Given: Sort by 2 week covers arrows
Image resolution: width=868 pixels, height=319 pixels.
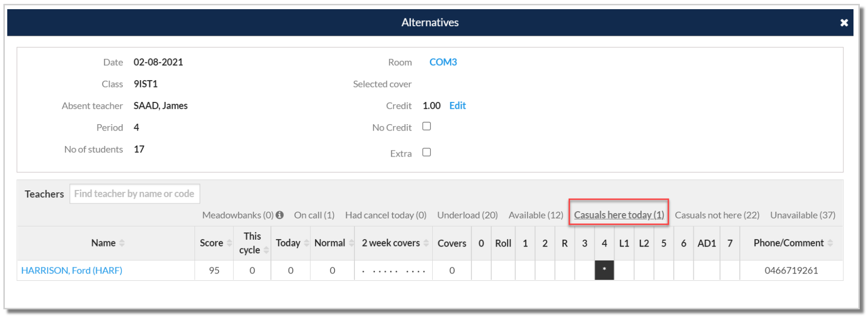Looking at the screenshot, I should pos(426,243).
